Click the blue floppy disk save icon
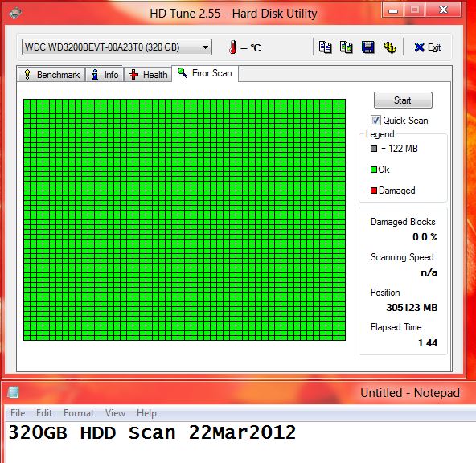Viewport: 476px width, 463px height. coord(368,47)
